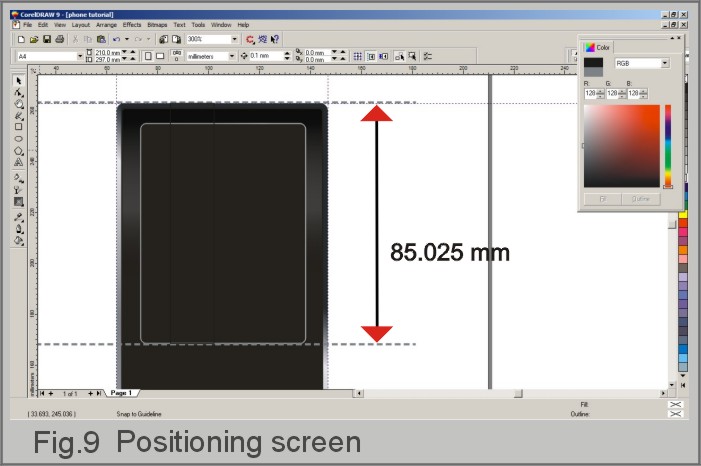The width and height of the screenshot is (701, 466).
Task: Toggle Snap to Objects
Action: point(383,56)
